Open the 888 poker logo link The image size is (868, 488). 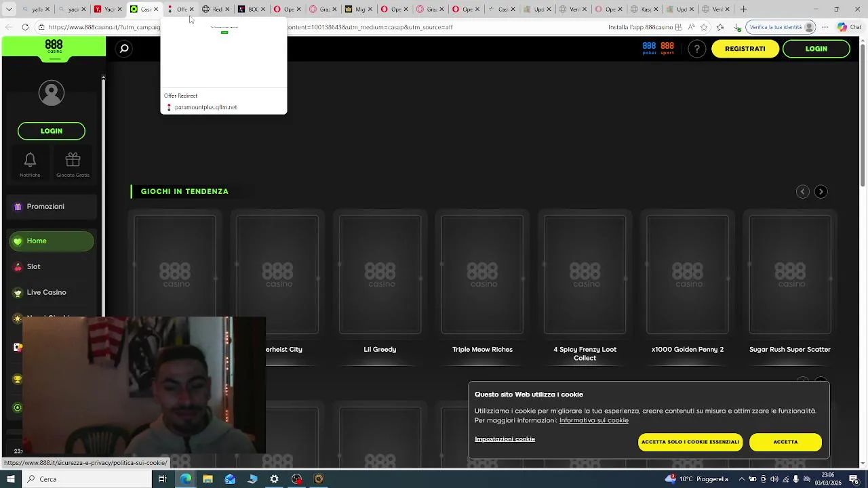pyautogui.click(x=649, y=48)
